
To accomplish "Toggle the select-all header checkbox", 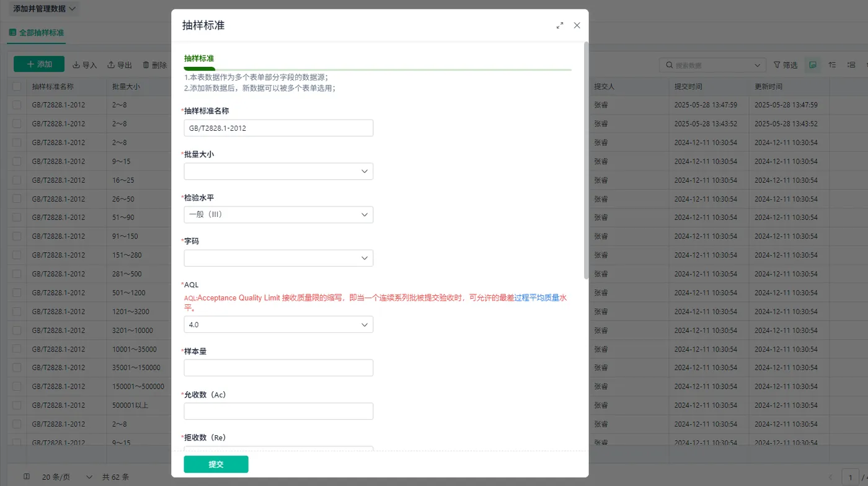I will 17,87.
